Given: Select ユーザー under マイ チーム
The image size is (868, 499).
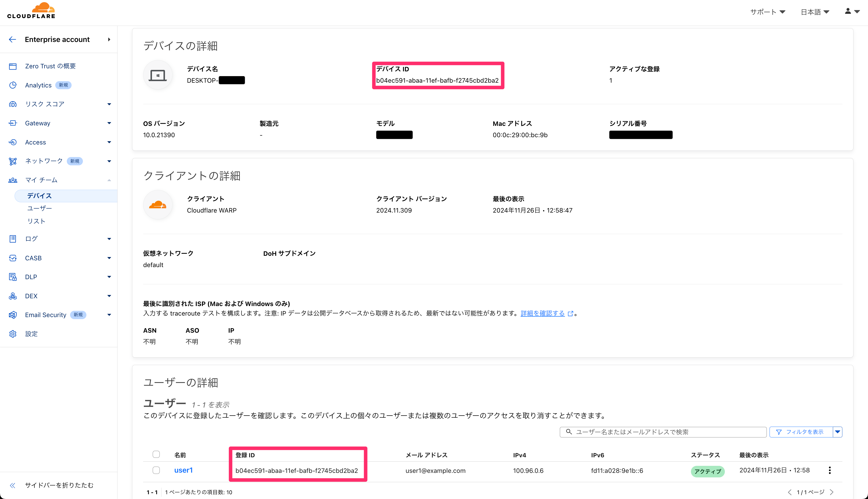Looking at the screenshot, I should [x=39, y=208].
